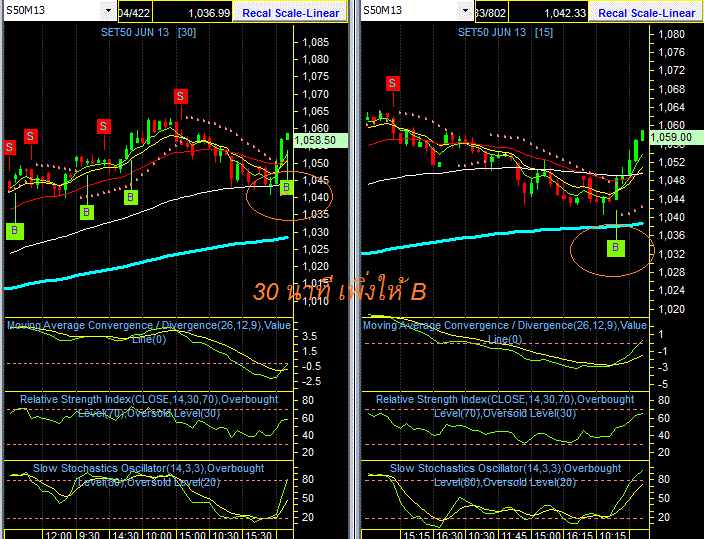Click the 33/802 bar counter field
The height and width of the screenshot is (539, 704).
490,13
